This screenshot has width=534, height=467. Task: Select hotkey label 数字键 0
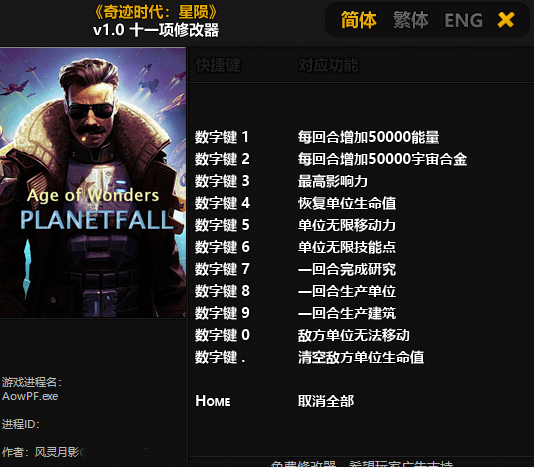tap(222, 335)
